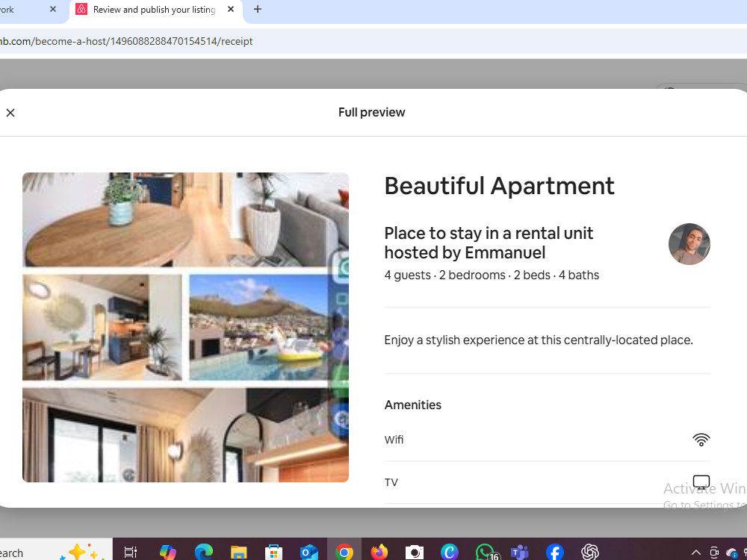Click the 'Full preview' dialog title

371,113
